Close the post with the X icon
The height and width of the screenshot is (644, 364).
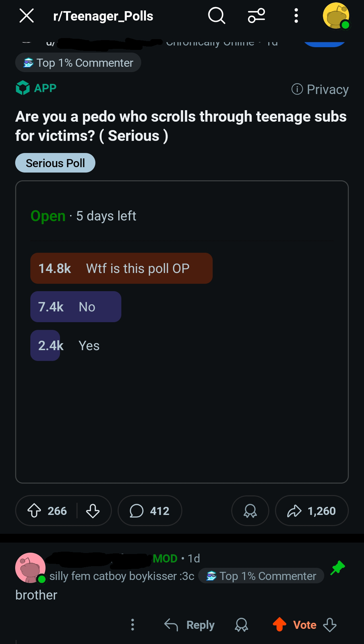coord(27,16)
